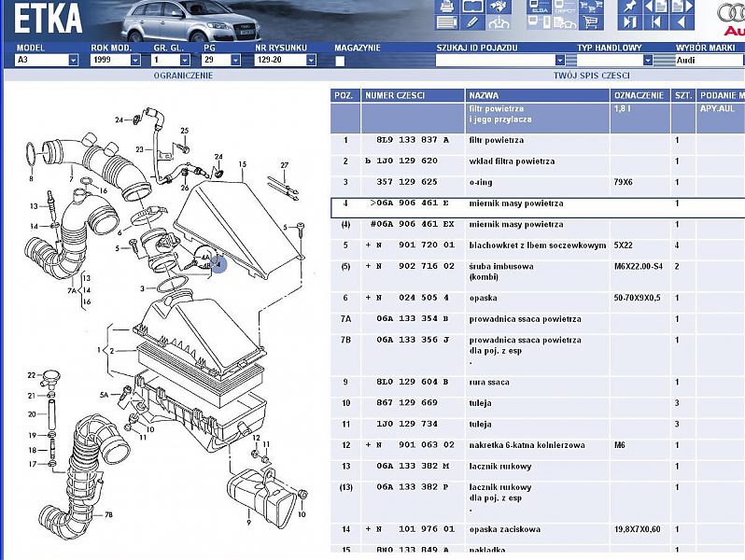The width and height of the screenshot is (745, 560).
Task: Tick the Magazynie checkbox
Action: tap(340, 61)
